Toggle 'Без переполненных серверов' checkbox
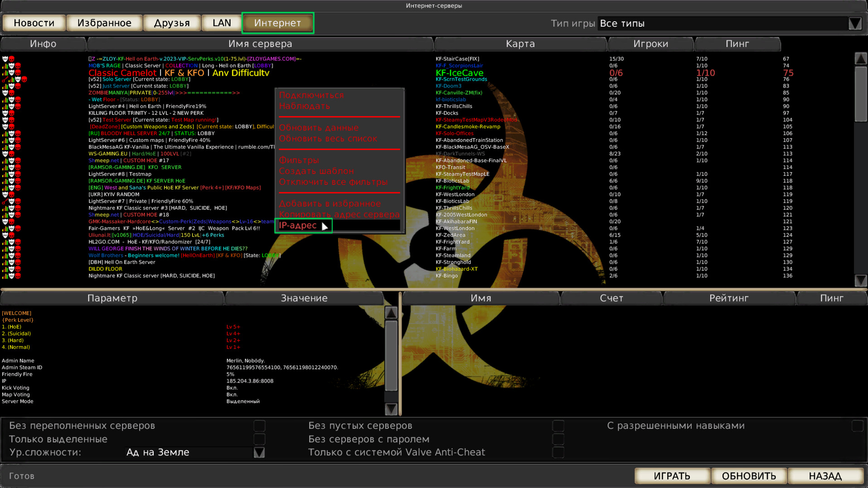Screen dimensions: 868x488 [259, 425]
